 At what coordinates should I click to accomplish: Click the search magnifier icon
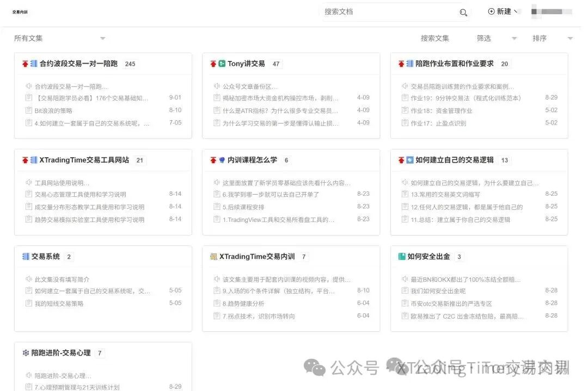(x=463, y=13)
